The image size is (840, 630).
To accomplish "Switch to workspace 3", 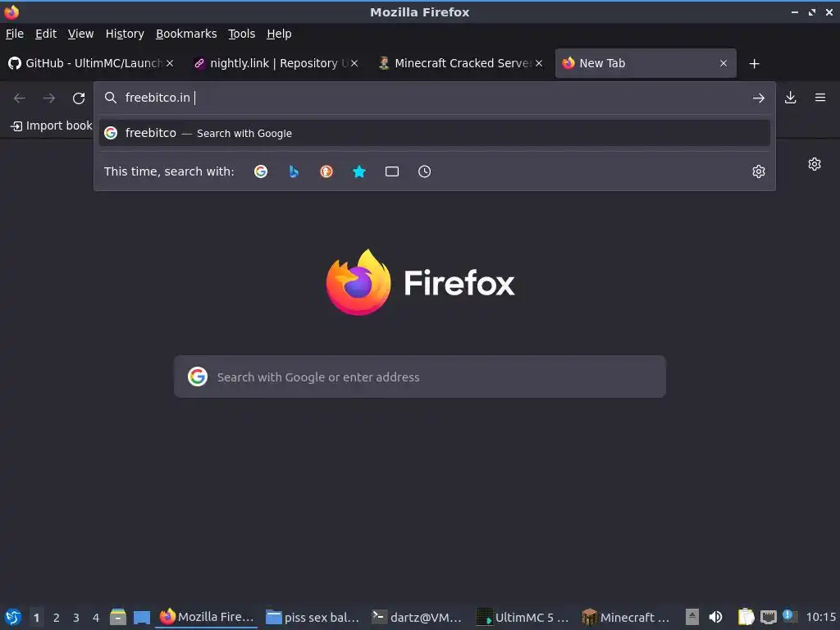I will 76,618.
